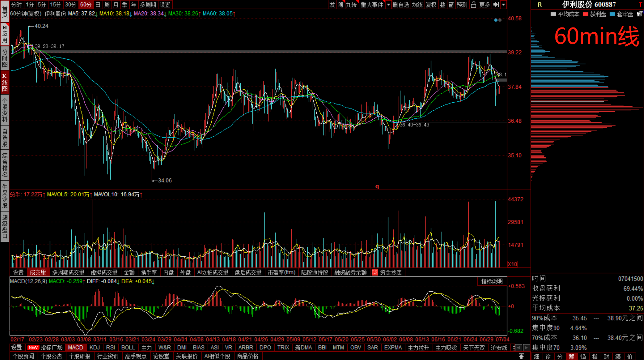This screenshot has height=360, width=644.
Task: Switch to 日 daily period tab
Action: coord(98,4)
